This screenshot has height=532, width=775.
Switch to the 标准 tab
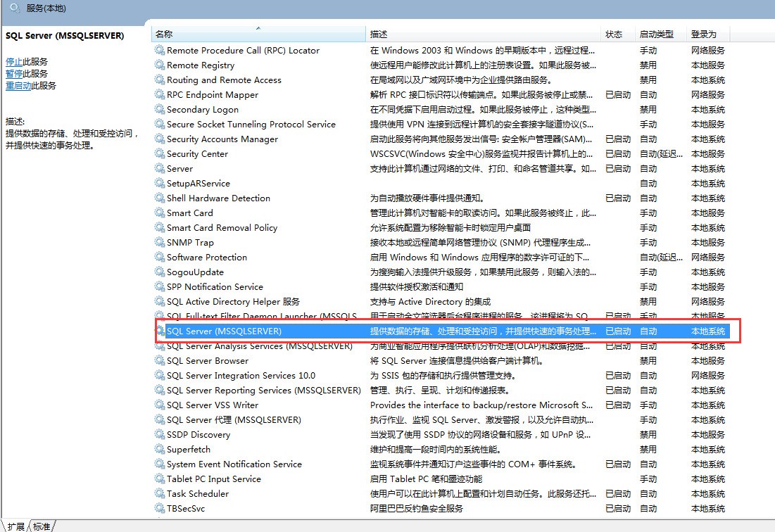tap(42, 526)
